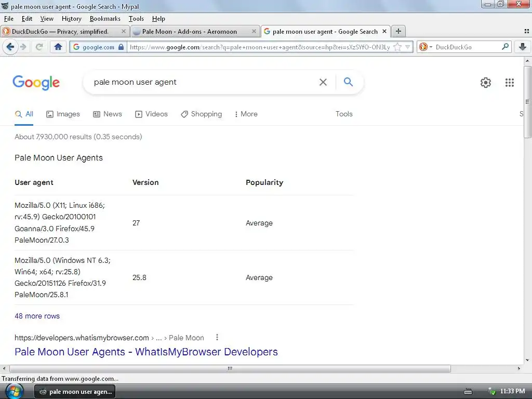Open the Bookmarks menu
The image size is (532, 399).
(x=105, y=19)
